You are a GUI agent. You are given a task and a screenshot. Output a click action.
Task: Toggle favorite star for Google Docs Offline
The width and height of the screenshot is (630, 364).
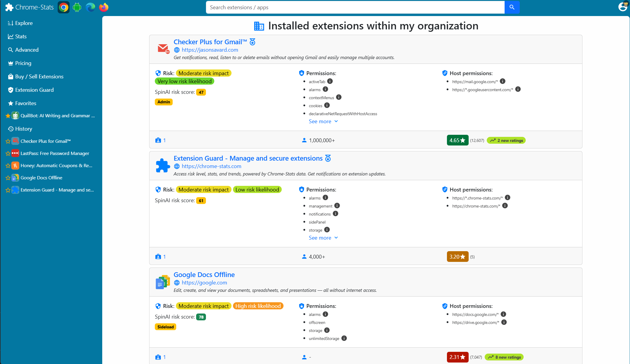click(8, 178)
